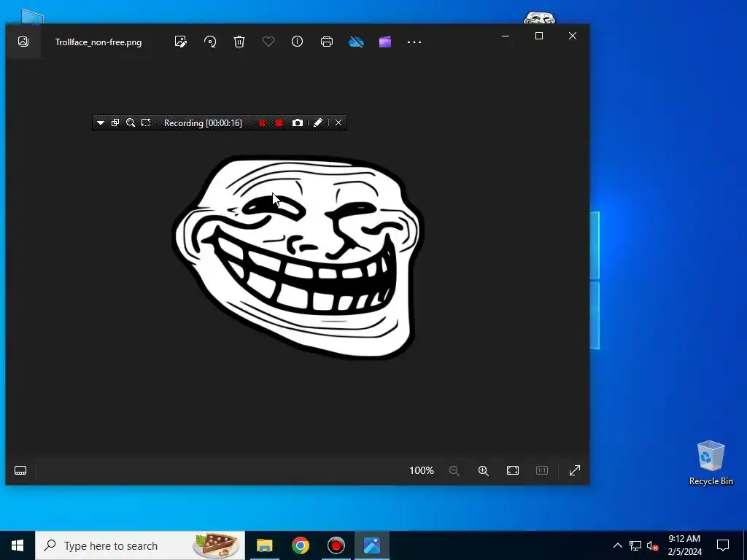Select the trollface desktop icon behind the window
This screenshot has height=560, width=747.
[539, 18]
